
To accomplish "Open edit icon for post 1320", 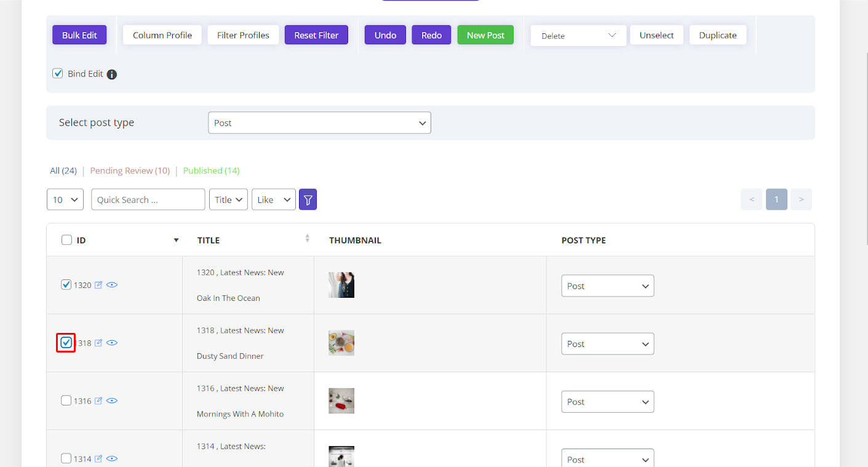I will click(98, 285).
